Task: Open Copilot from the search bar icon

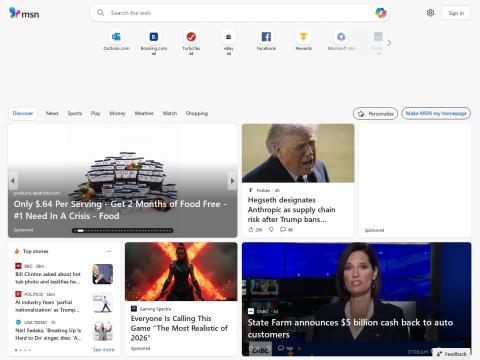Action: pos(380,13)
